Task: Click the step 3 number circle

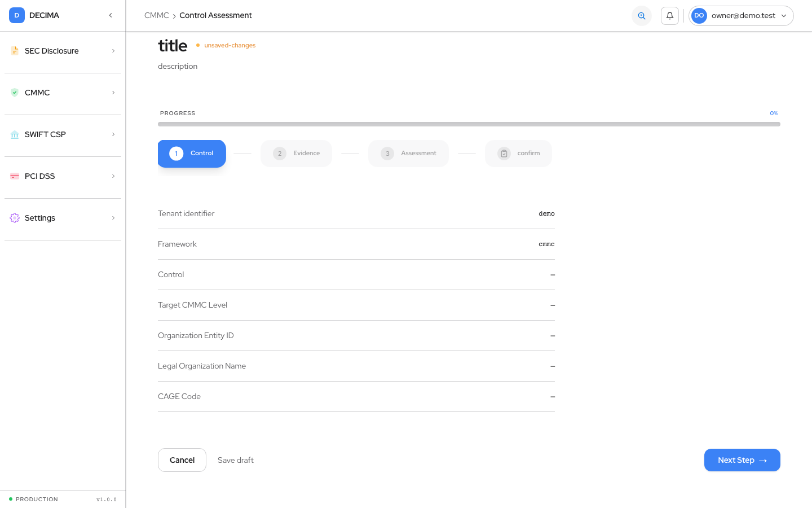Action: tap(387, 154)
